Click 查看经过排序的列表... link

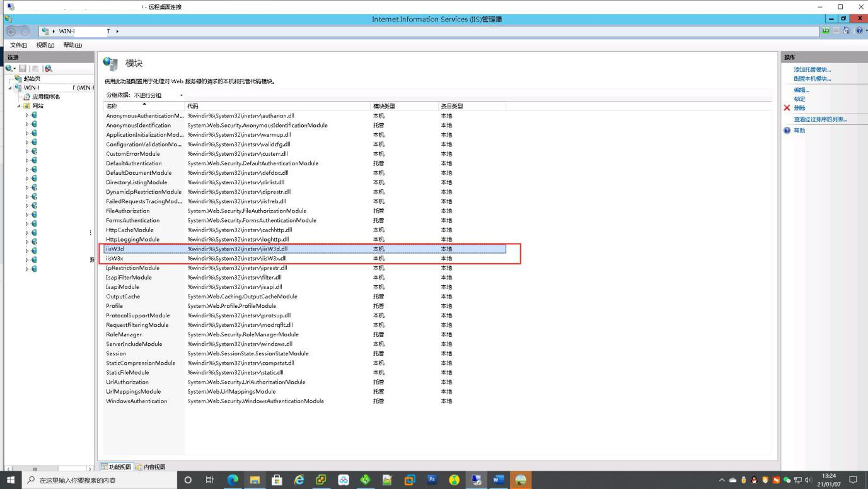coord(820,119)
